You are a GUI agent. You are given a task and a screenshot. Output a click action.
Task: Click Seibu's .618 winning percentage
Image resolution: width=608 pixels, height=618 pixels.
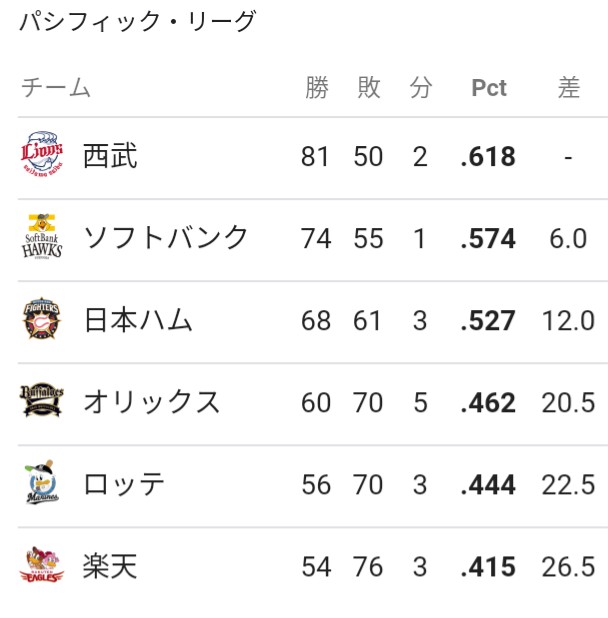[x=488, y=156]
